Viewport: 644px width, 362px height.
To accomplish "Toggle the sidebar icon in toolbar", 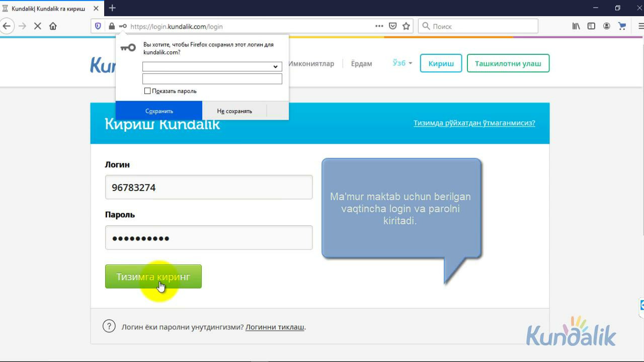I will pos(591,26).
